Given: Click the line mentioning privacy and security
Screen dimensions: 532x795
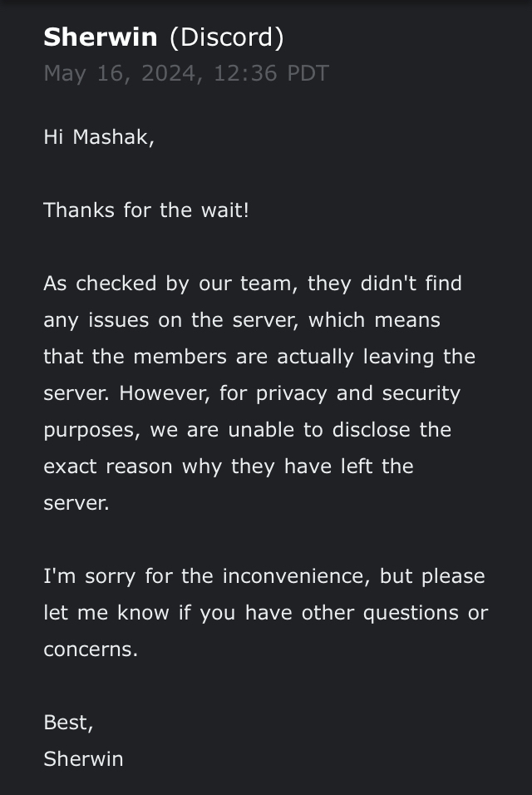Looking at the screenshot, I should [252, 393].
